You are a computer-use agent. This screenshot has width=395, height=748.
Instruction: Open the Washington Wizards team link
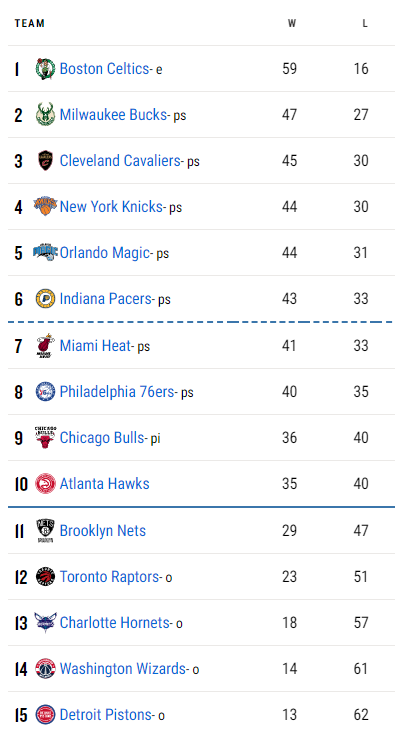pos(123,669)
